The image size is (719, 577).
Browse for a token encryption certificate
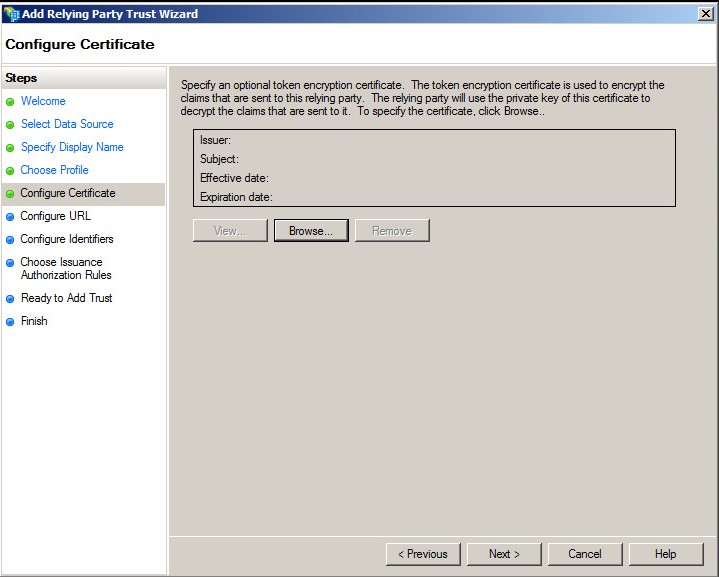(x=311, y=231)
